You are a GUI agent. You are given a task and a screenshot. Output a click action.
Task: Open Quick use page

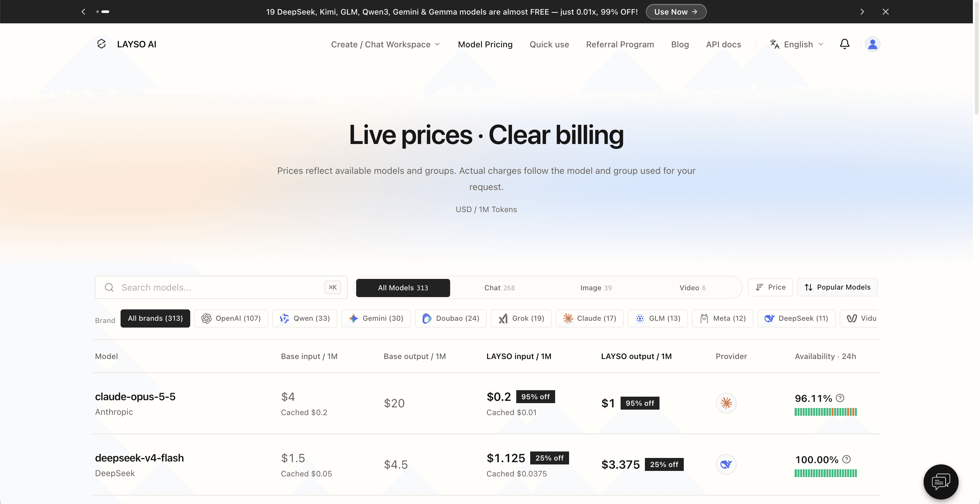click(549, 44)
